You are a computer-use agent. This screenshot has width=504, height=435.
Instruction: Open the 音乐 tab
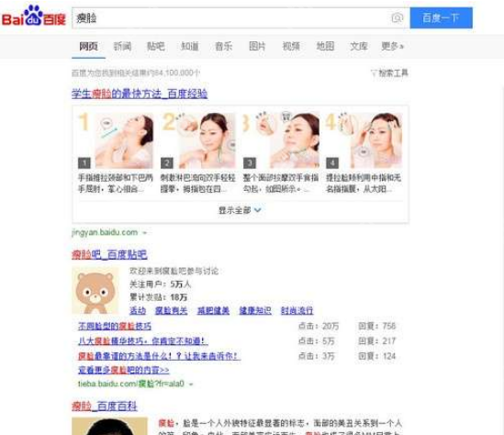click(223, 47)
